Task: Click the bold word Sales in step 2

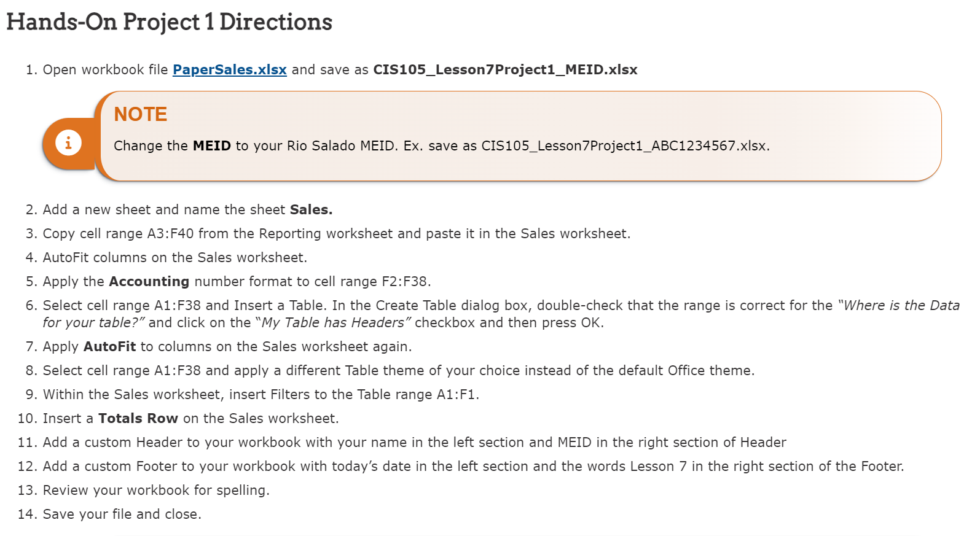Action: [x=311, y=210]
